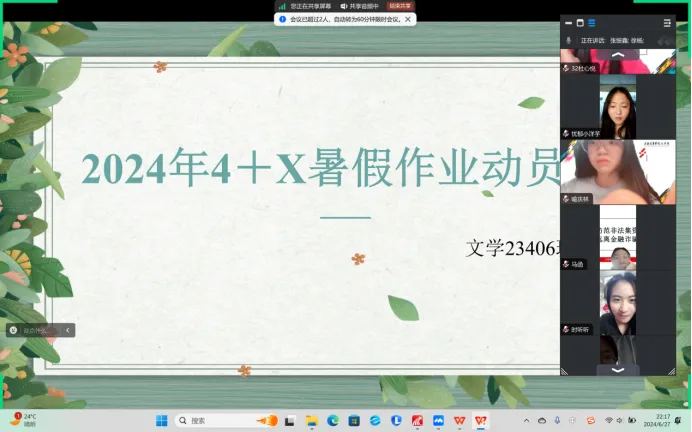Viewport: 692px width, 432px height.
Task: Open the clock and date panel
Action: click(662, 420)
